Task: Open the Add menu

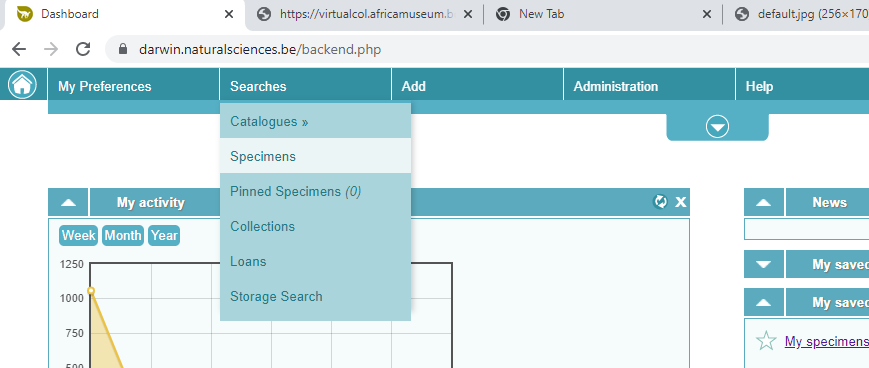Action: point(477,86)
